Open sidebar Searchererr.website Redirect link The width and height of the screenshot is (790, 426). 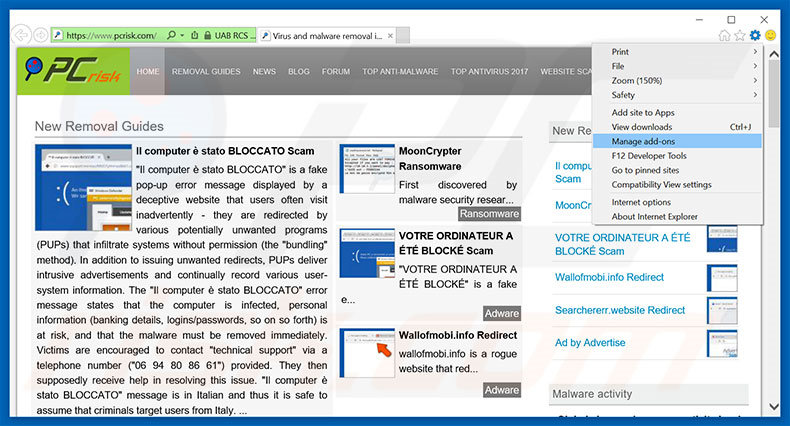coord(620,310)
